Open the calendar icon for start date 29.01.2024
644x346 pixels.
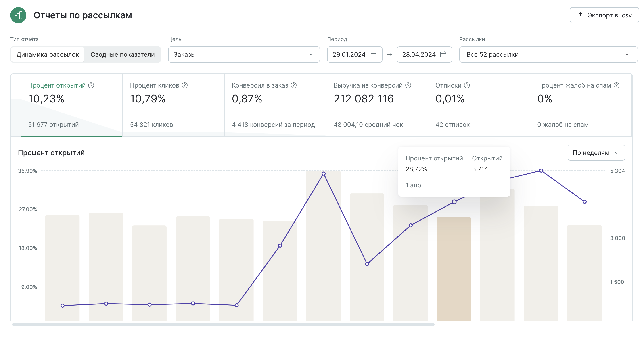tap(374, 54)
